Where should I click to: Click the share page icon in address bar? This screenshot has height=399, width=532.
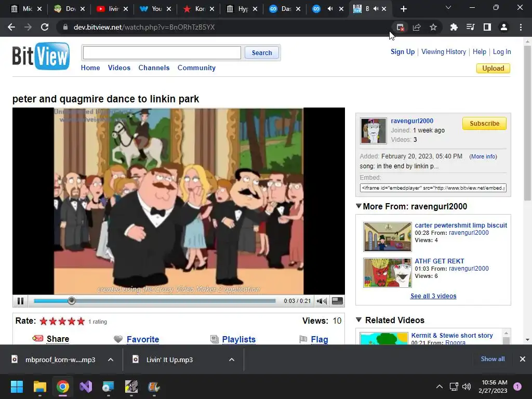(417, 27)
